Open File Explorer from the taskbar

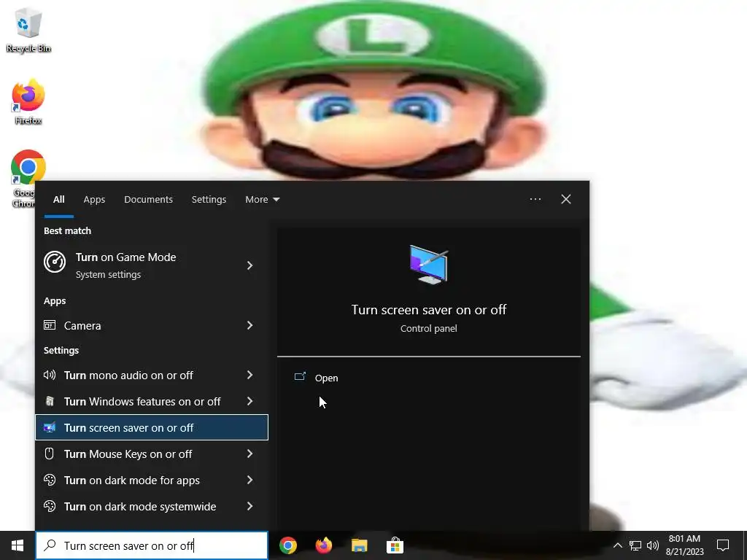point(359,545)
